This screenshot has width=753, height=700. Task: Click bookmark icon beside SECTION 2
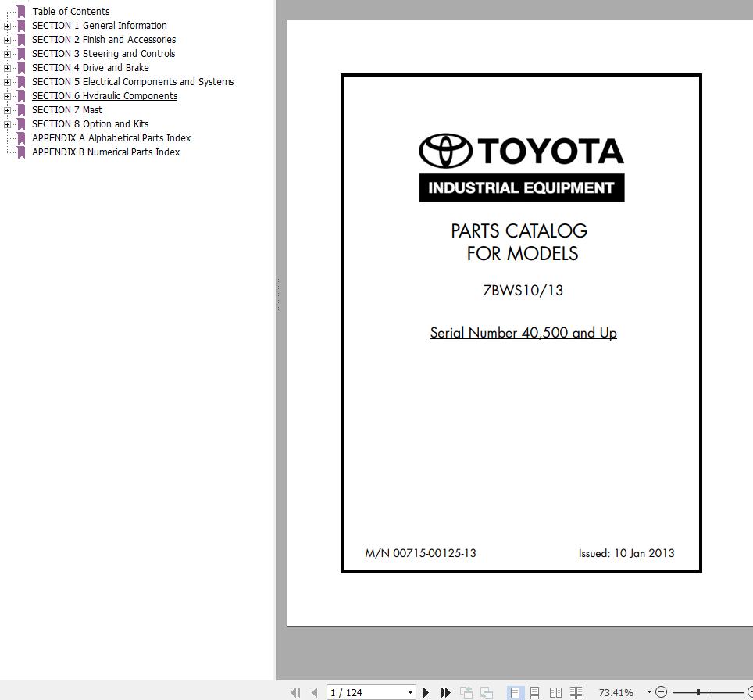tap(21, 39)
